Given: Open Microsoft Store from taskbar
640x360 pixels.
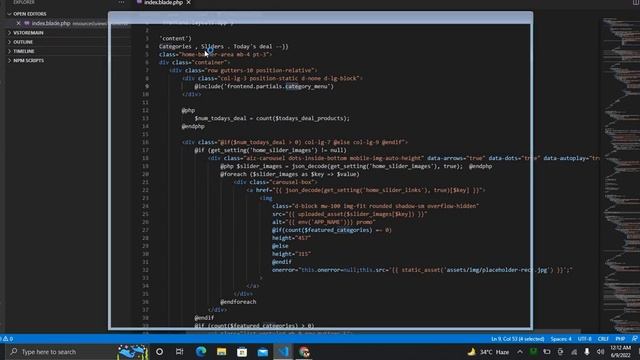Looking at the screenshot, I should pos(242,351).
